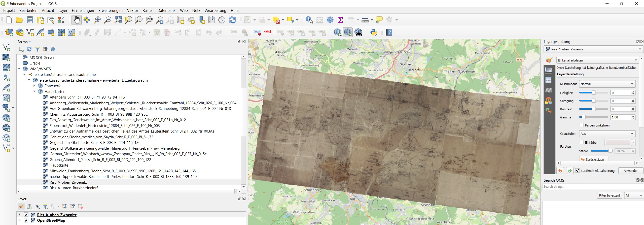
Task: Enable the Farben umkehren checkbox
Action: click(581, 125)
